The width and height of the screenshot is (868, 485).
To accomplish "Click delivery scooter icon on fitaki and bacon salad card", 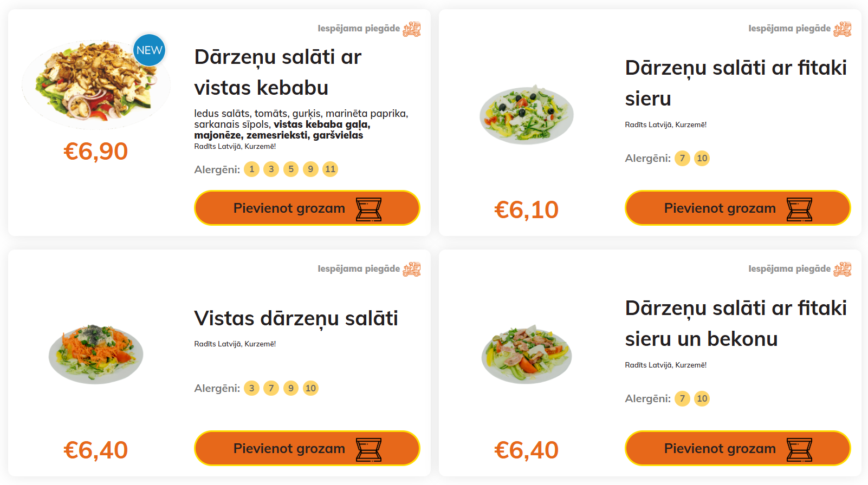I will pos(843,269).
